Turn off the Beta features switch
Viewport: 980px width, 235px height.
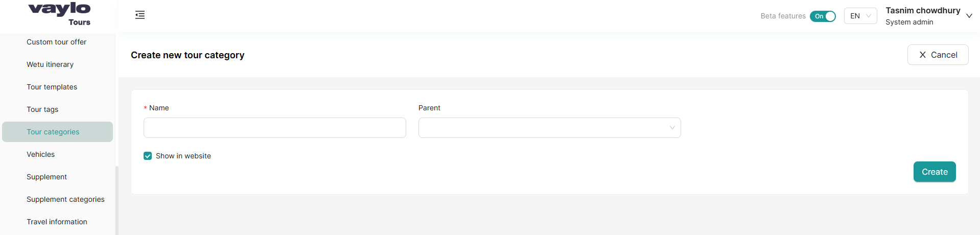pos(823,16)
